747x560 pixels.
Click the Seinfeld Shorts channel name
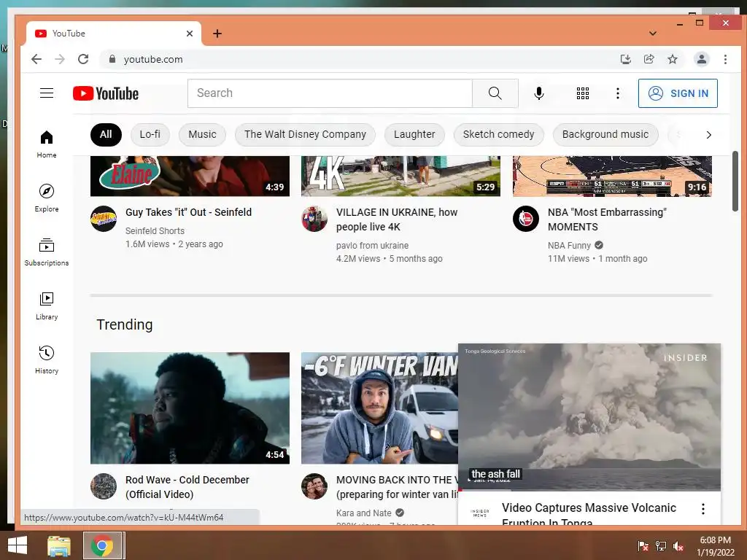point(155,231)
